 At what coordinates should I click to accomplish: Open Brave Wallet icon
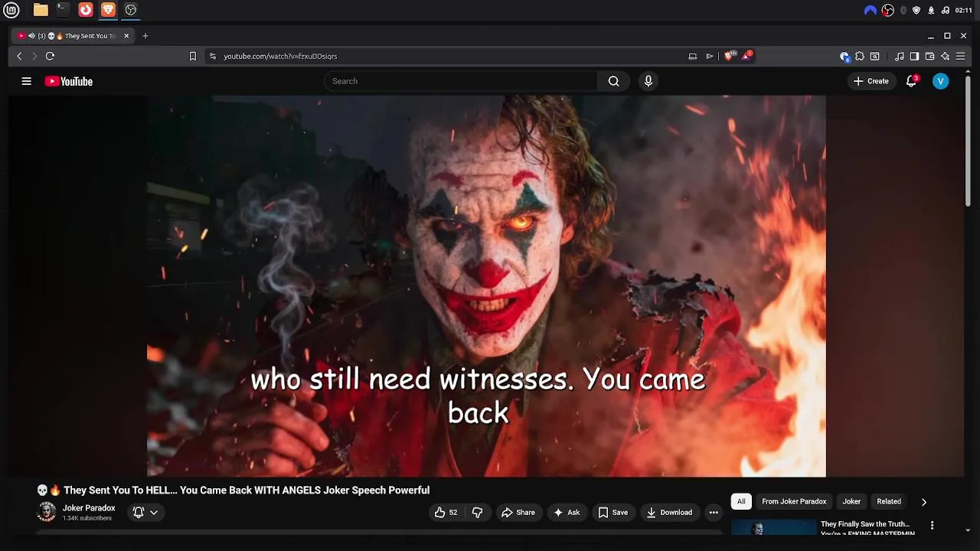coord(929,56)
